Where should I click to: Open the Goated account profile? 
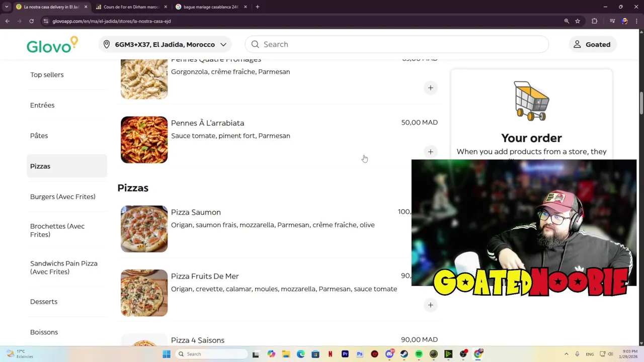(592, 44)
